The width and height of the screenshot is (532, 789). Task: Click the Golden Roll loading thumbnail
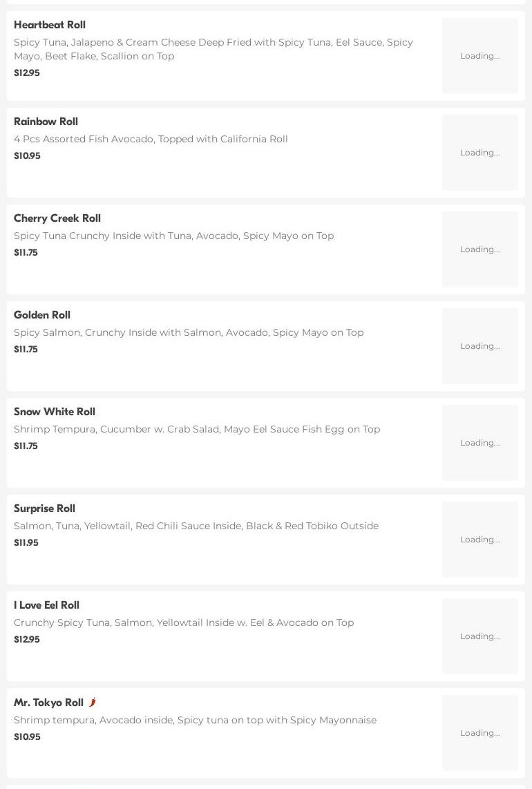pos(479,346)
